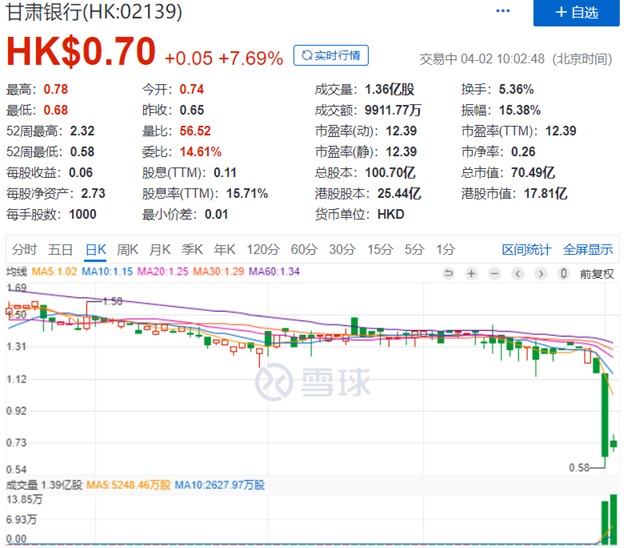Image resolution: width=631 pixels, height=548 pixels.
Task: Select the 周K weekly chart tab
Action: [x=127, y=249]
